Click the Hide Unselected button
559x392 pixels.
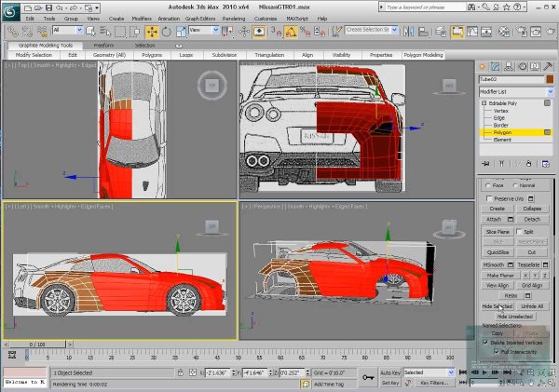(x=515, y=317)
